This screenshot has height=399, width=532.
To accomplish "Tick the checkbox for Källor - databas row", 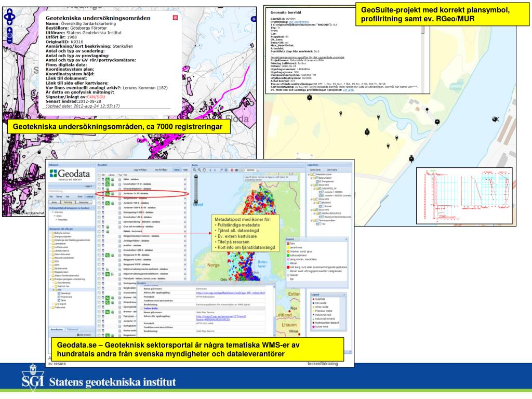I will point(99,179).
